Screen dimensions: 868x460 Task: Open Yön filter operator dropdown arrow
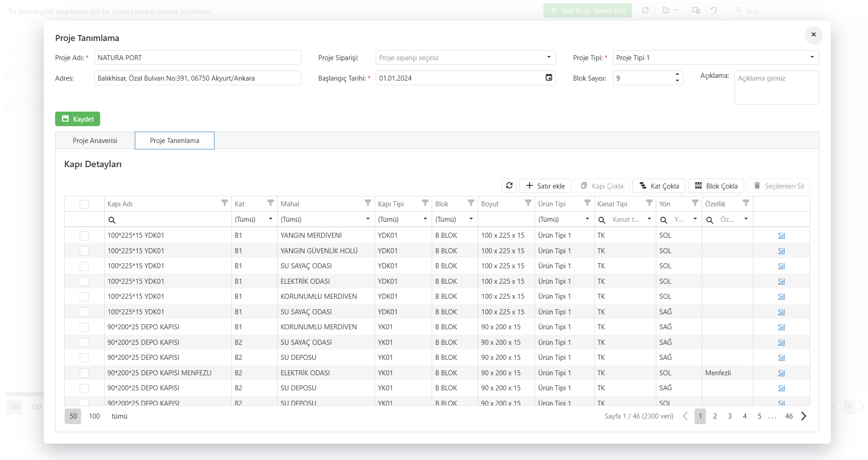coord(695,219)
